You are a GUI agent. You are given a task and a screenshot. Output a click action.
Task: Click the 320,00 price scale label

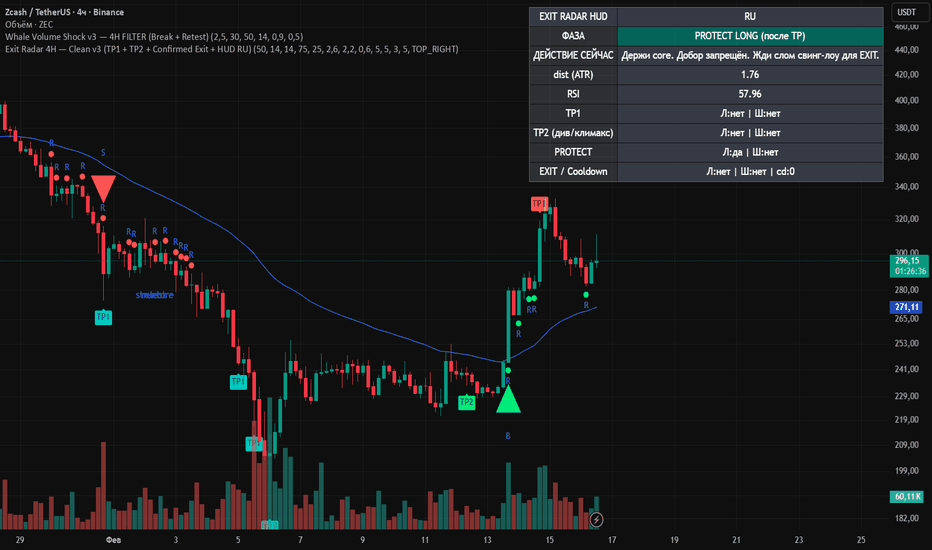pos(907,219)
